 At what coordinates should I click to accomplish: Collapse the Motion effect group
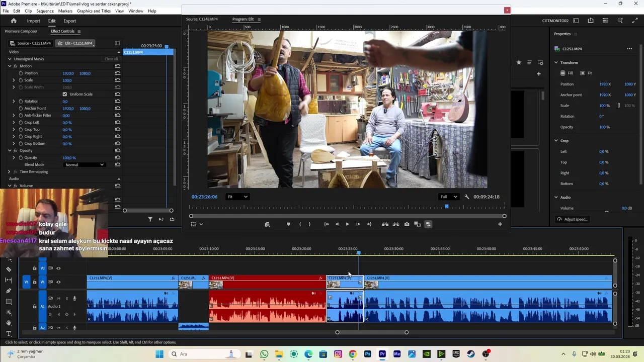click(10, 66)
